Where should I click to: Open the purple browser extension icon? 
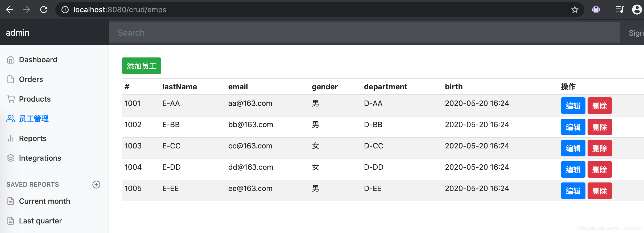tap(596, 10)
